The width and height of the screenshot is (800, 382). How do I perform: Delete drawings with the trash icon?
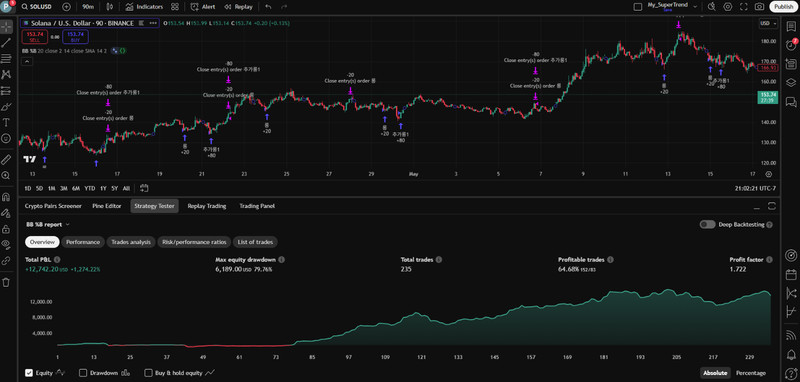[6, 282]
